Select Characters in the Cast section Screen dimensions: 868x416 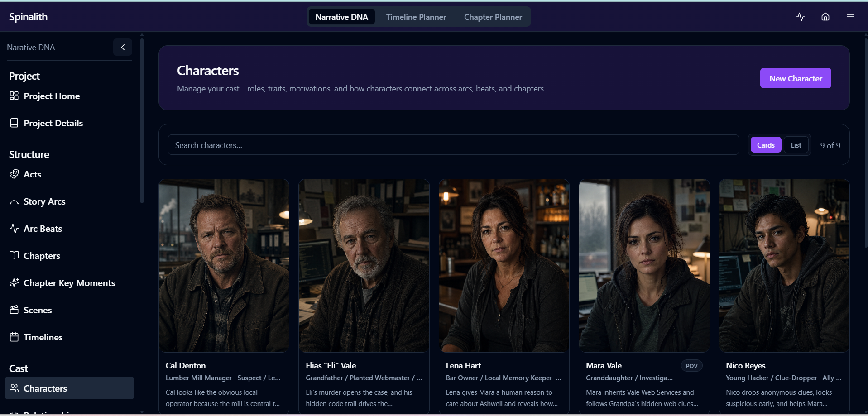click(69, 388)
